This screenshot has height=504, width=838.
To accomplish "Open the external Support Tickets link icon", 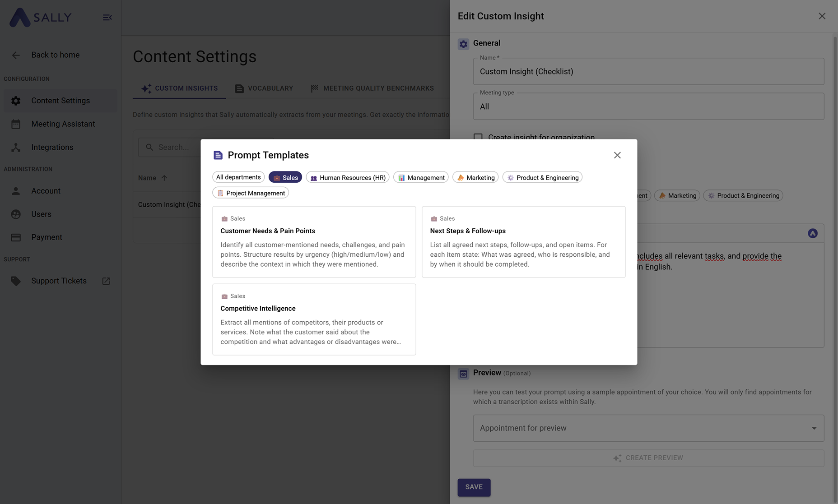I will click(x=106, y=281).
